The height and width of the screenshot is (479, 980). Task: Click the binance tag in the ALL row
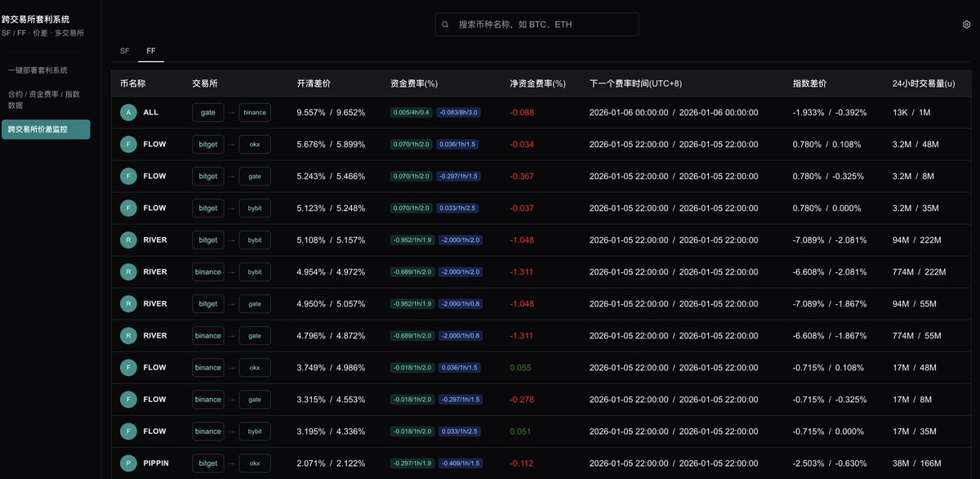253,112
